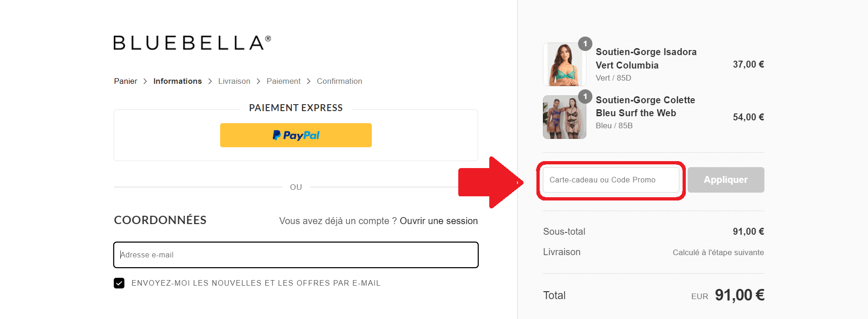Toggle the email news and offers checkbox
The image size is (868, 319).
click(119, 283)
